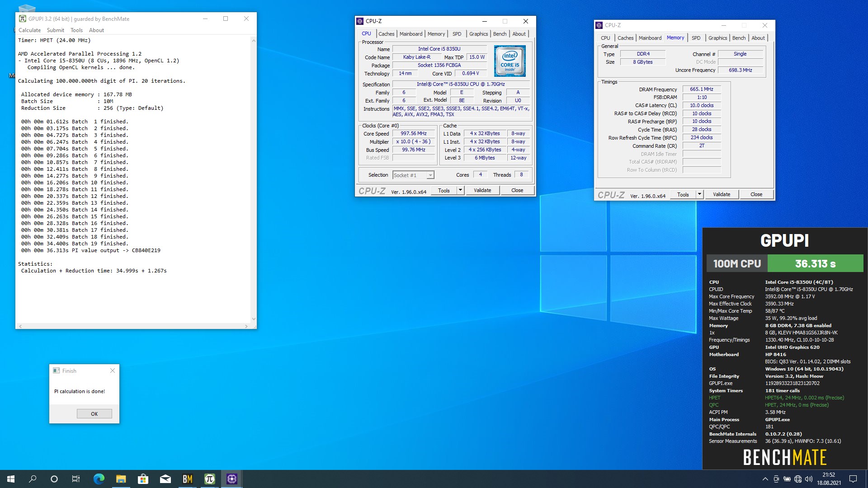Open Windows Start menu
This screenshot has height=488, width=868.
click(11, 479)
